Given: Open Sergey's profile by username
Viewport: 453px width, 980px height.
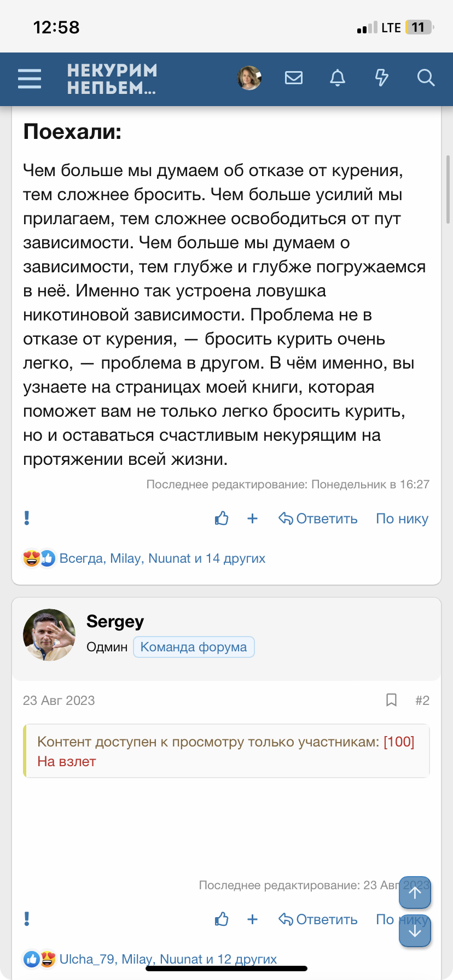Looking at the screenshot, I should click(x=115, y=621).
